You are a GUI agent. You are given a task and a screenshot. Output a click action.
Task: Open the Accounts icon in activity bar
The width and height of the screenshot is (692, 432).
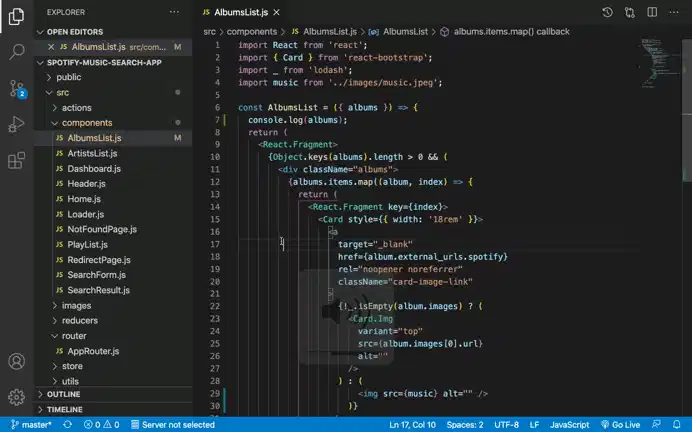[16, 361]
